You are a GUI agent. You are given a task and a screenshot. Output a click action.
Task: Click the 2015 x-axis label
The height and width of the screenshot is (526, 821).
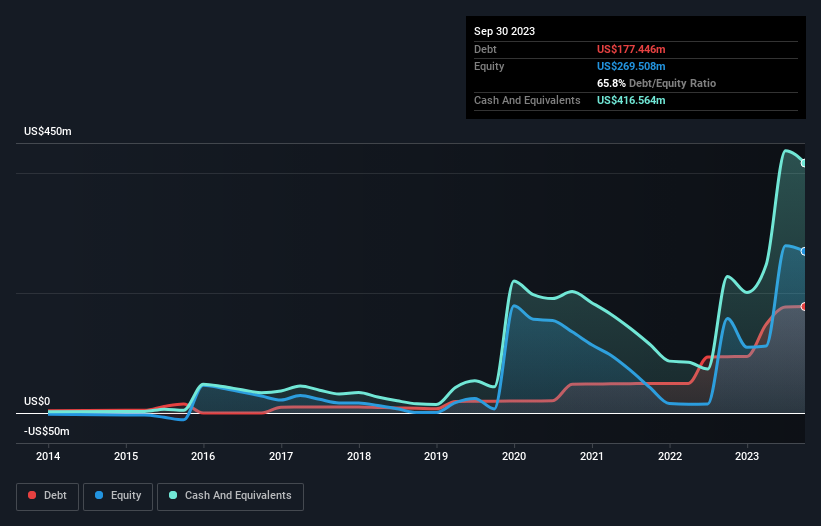pyautogui.click(x=126, y=456)
